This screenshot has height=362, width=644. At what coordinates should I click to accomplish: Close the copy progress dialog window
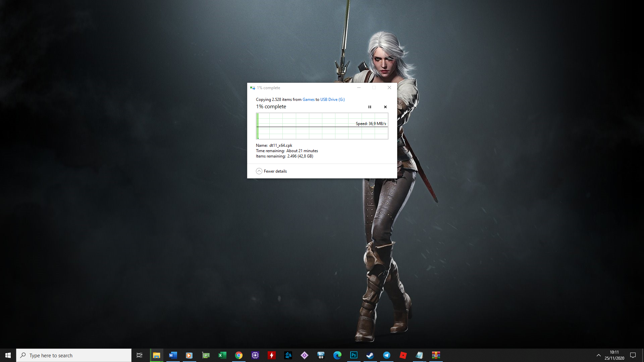(x=389, y=88)
